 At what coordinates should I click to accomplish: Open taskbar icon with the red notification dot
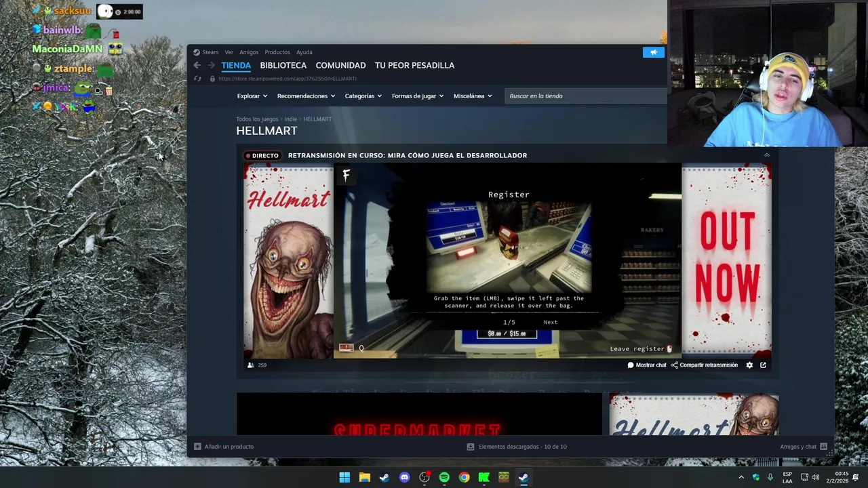click(425, 477)
